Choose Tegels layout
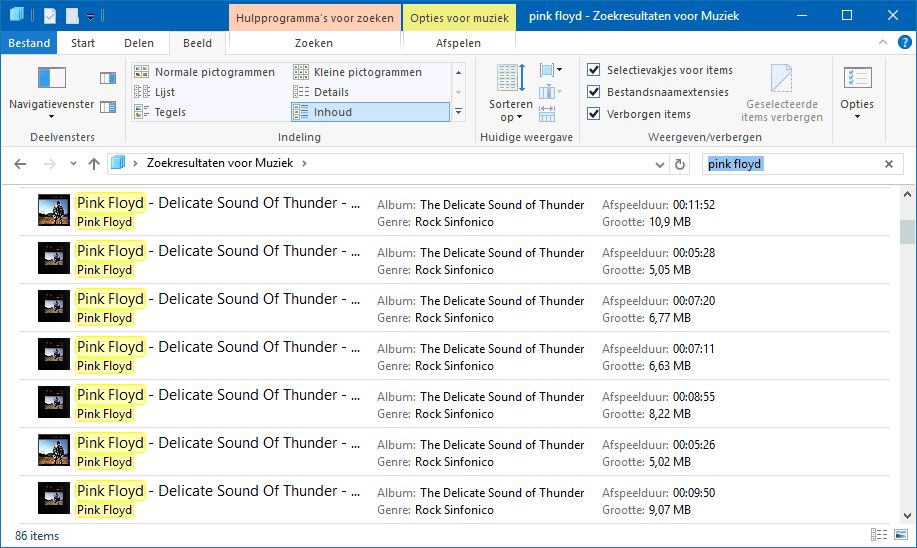The image size is (917, 548). [x=160, y=112]
